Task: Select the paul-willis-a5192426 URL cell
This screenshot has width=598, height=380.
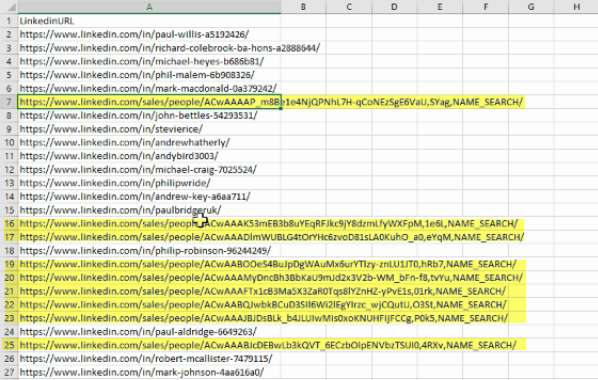Action: pos(149,34)
